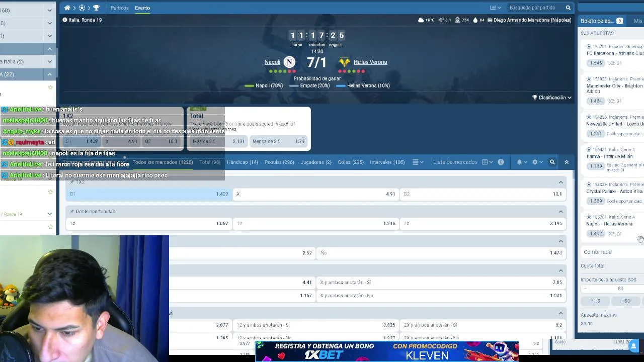Viewport: 644px width, 362px height.
Task: Decrease stake with the minus button
Action: click(585, 289)
